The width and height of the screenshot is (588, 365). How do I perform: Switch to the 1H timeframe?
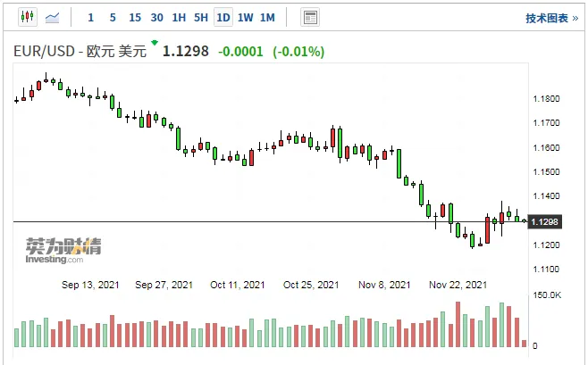(179, 17)
